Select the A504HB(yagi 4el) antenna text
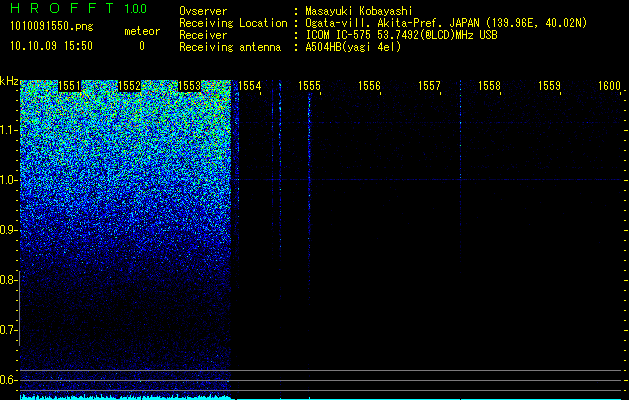Viewport: 629px width, 400px height. pyautogui.click(x=353, y=47)
